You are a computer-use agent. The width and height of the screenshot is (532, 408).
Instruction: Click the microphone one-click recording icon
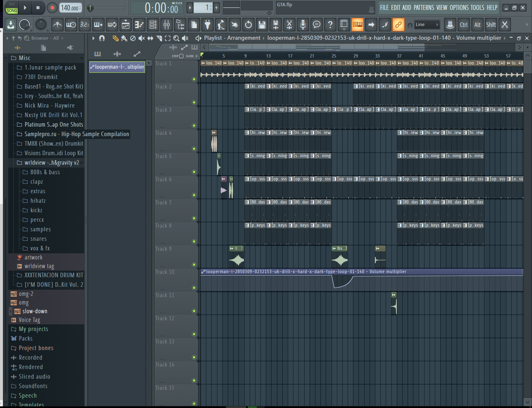pos(303,24)
